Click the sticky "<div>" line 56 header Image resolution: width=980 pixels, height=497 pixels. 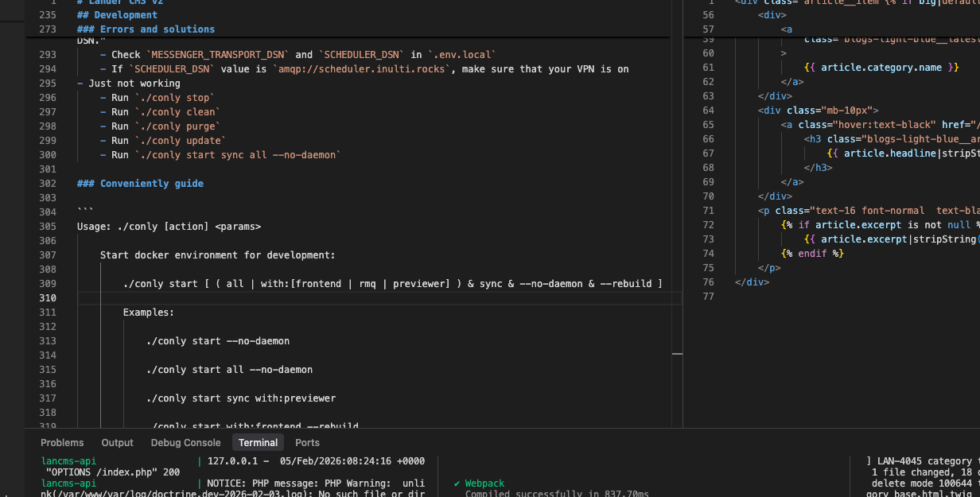pos(772,15)
